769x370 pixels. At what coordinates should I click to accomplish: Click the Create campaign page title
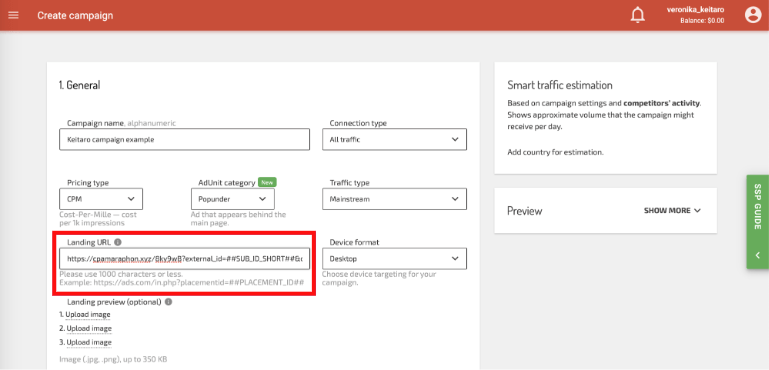(x=75, y=15)
